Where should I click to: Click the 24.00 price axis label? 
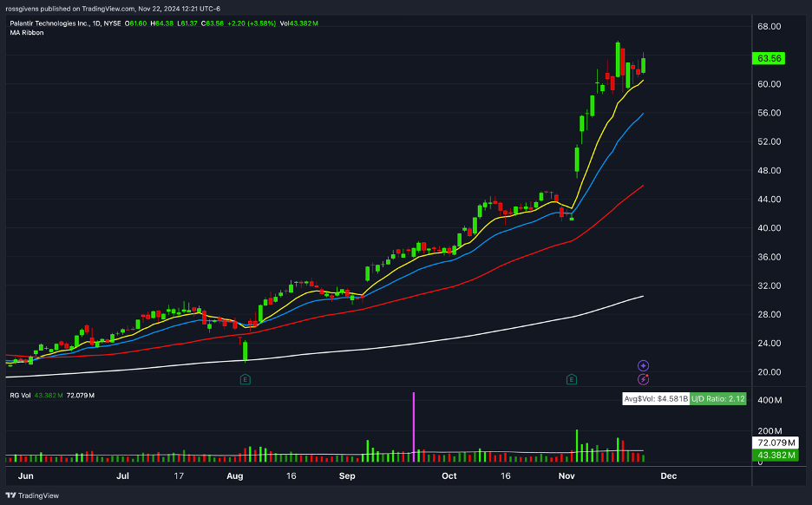point(769,343)
